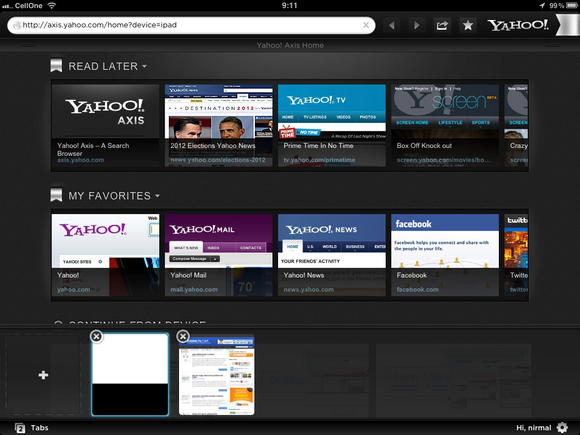
Task: Click the location arrow status icon
Action: (542, 5)
